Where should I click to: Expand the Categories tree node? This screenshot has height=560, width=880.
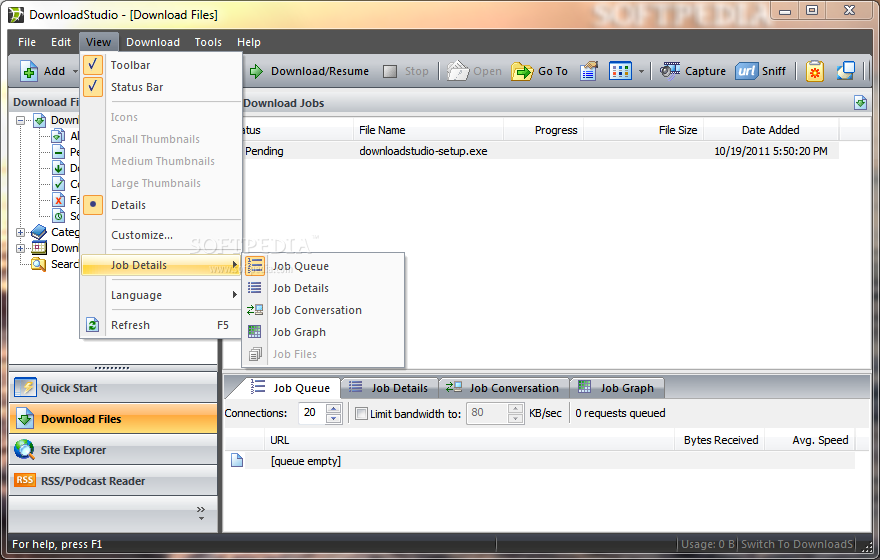pos(21,232)
